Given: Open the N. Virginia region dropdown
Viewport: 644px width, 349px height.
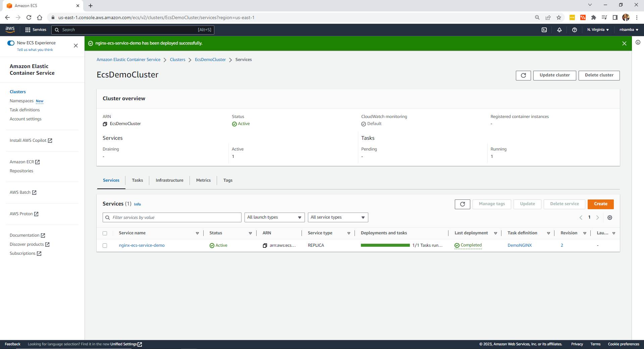Looking at the screenshot, I should 598,30.
